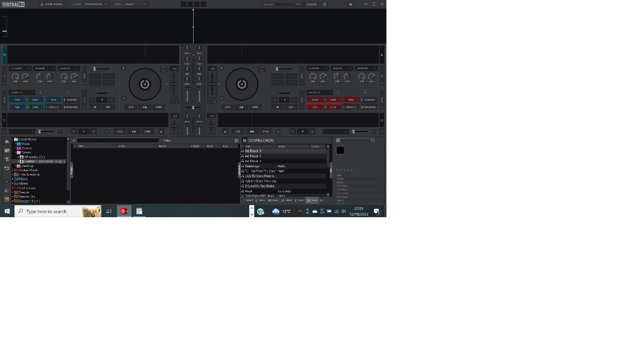This screenshot has height=362, width=644.
Task: Click deck B play/pause button
Action: 241,107
